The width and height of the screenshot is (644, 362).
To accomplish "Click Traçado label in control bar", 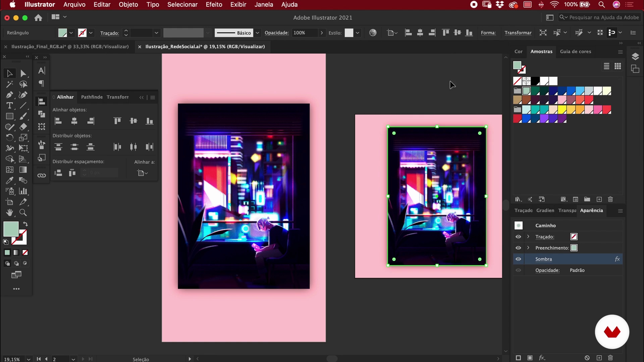I will coord(110,33).
